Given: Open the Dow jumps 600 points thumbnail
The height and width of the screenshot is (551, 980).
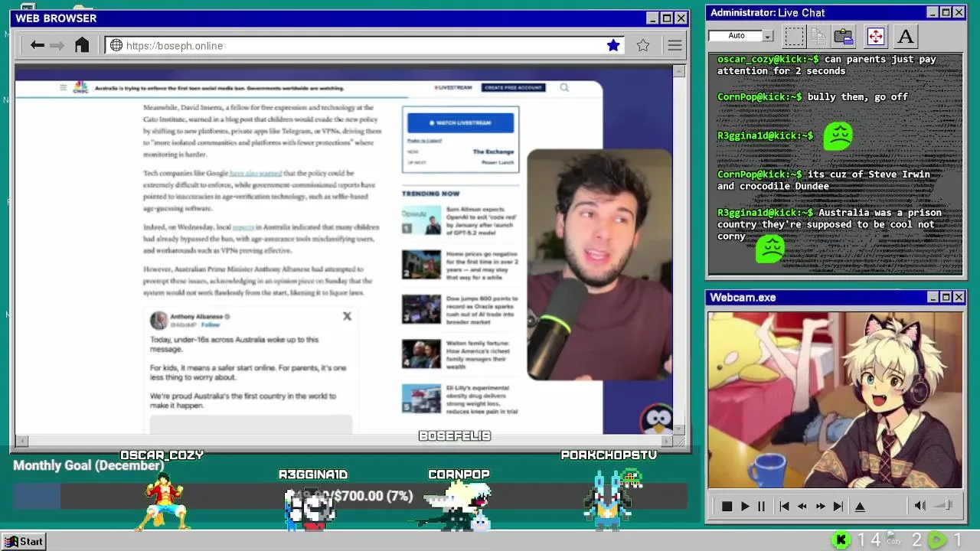Looking at the screenshot, I should tap(421, 309).
